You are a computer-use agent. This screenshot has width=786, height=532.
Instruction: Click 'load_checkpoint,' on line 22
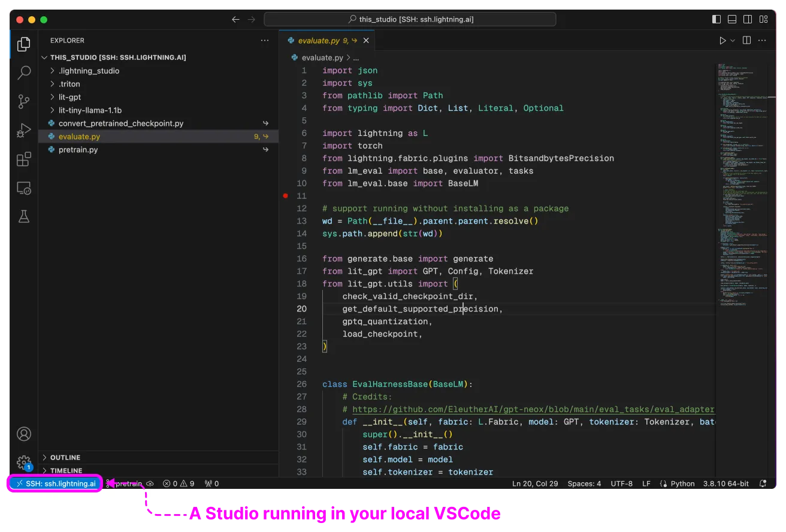point(383,334)
